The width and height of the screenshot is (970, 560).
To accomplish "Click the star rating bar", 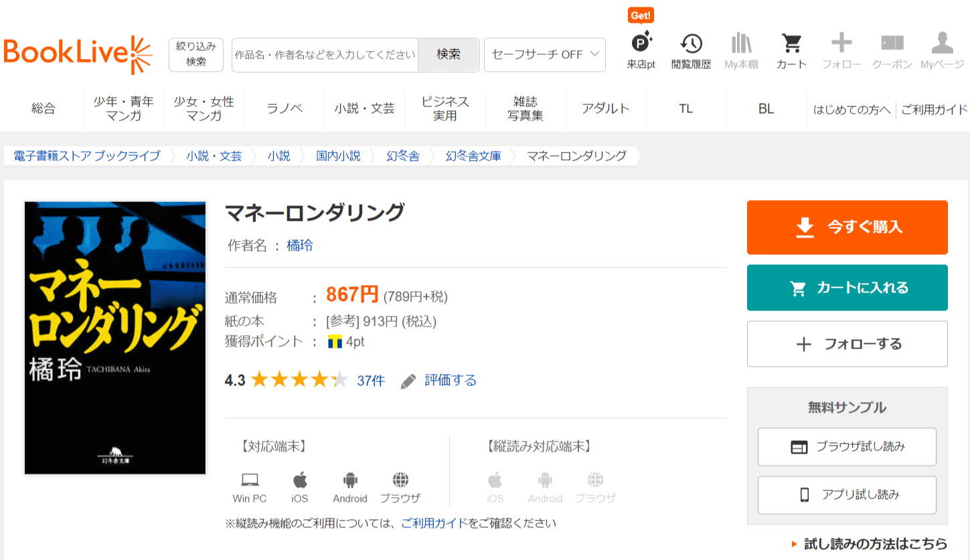I will 299,381.
